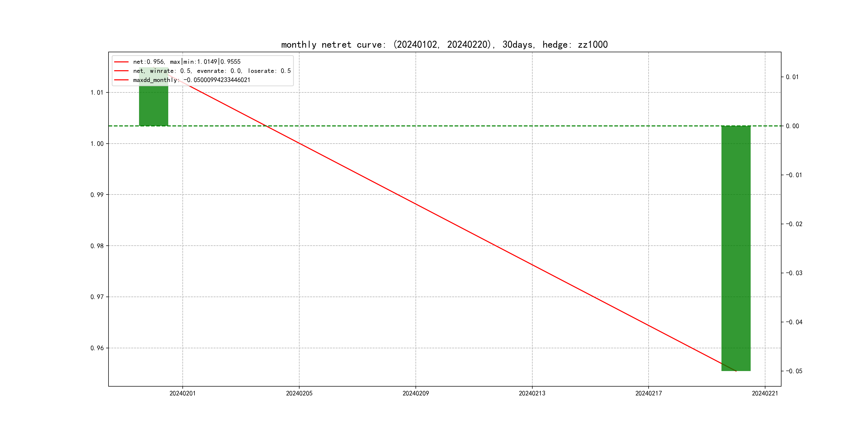Click the x-axis label 20240213

pyautogui.click(x=532, y=393)
